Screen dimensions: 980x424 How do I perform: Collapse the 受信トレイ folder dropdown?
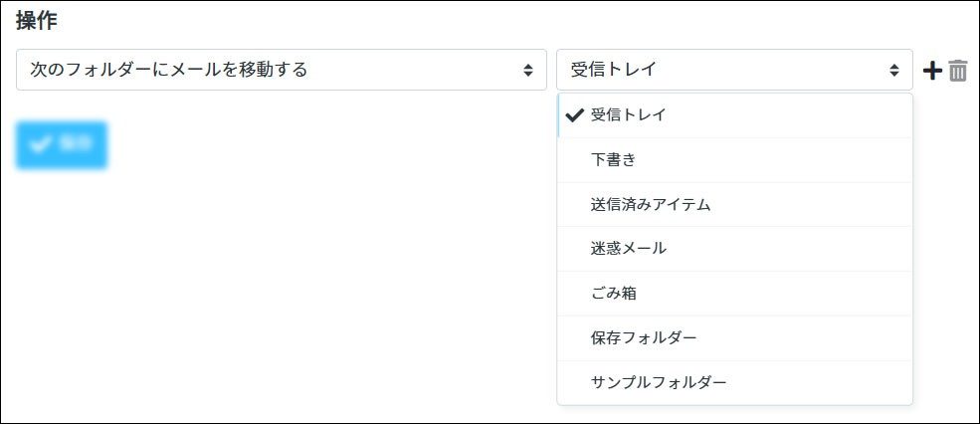[x=733, y=70]
